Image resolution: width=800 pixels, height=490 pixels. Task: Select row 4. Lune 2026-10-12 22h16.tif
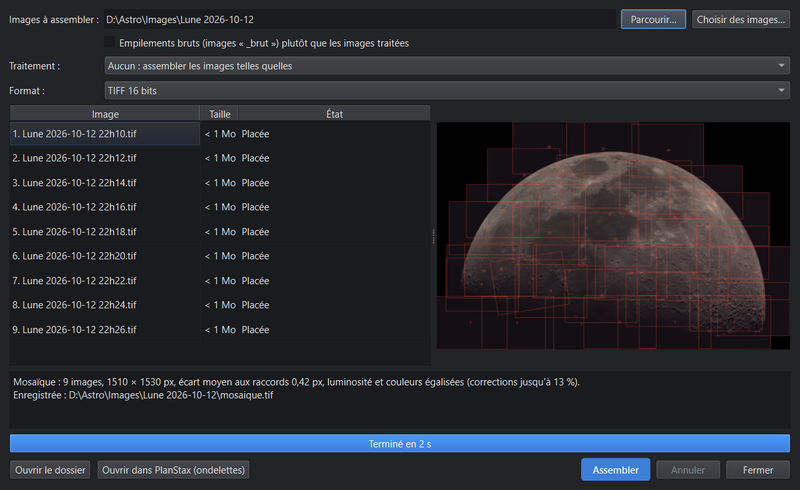pyautogui.click(x=220, y=207)
